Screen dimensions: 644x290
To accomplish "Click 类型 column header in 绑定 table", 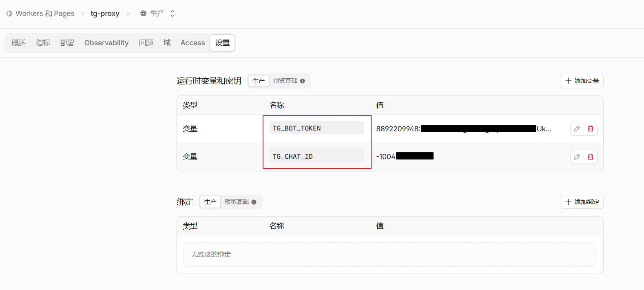I will pyautogui.click(x=190, y=226).
